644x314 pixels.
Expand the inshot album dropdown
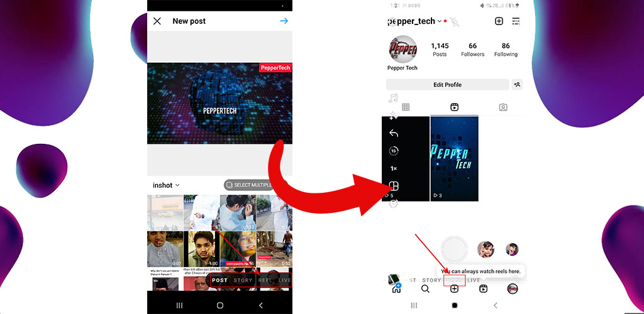pyautogui.click(x=166, y=185)
